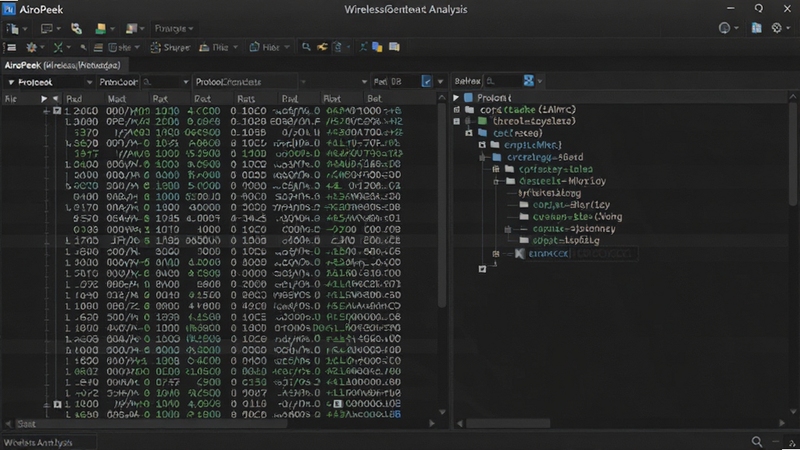
Task: Expand the top Protocol tree node triangle
Action: pos(456,97)
